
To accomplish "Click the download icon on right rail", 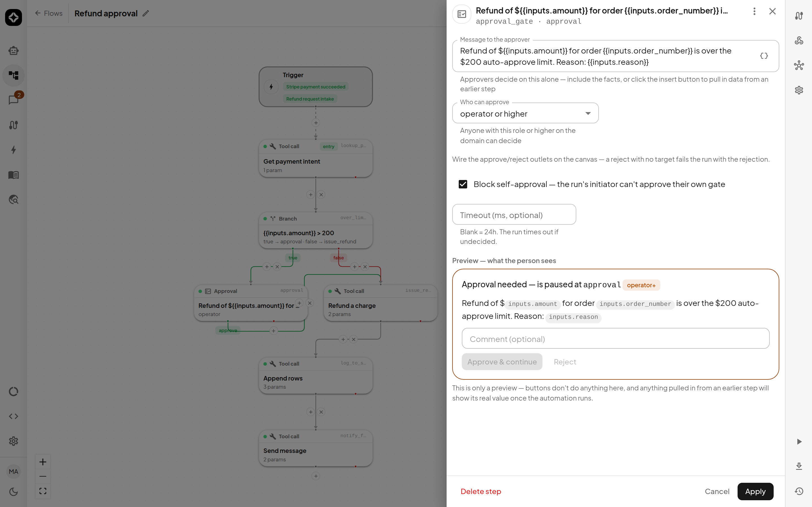I will point(799,466).
